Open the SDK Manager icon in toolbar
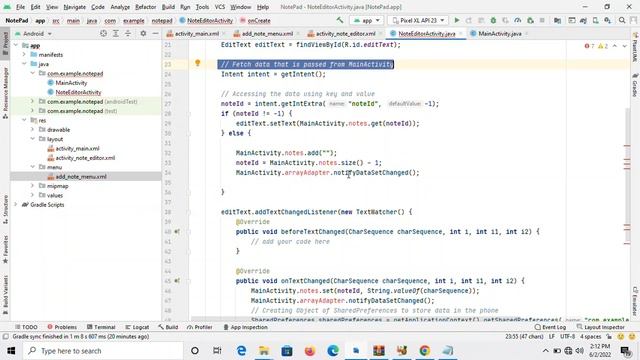Image resolution: width=640 pixels, height=360 pixels. coord(608,20)
